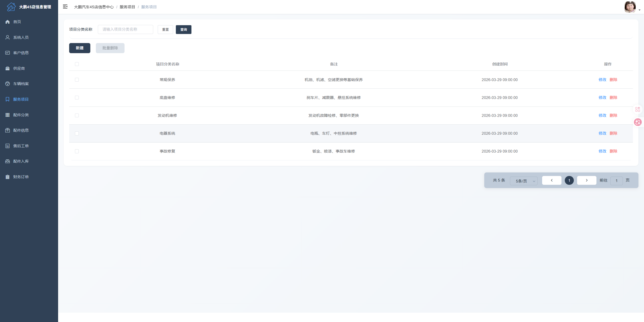Click cell 刹车片、减震器、悬挂系统维修
644x322 pixels.
click(334, 98)
